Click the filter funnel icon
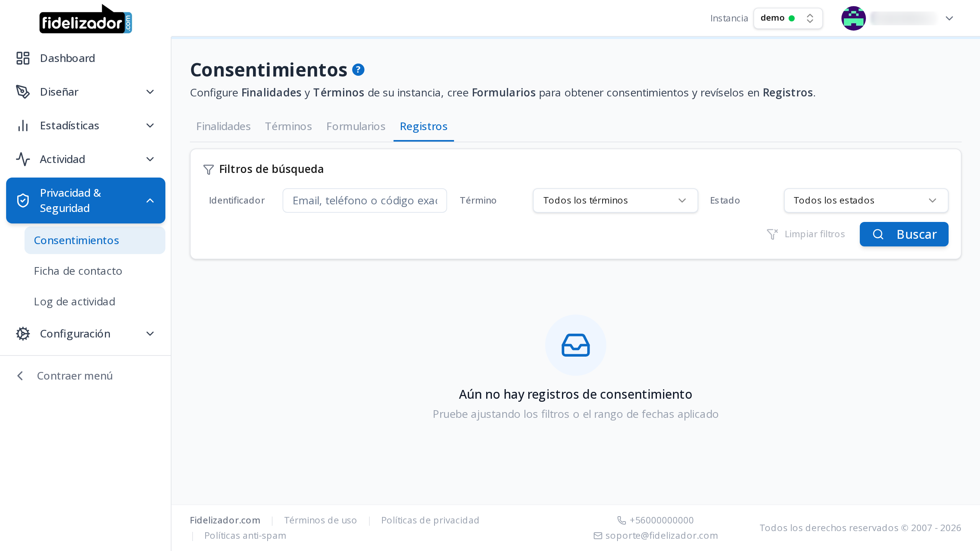This screenshot has width=980, height=551. point(209,170)
